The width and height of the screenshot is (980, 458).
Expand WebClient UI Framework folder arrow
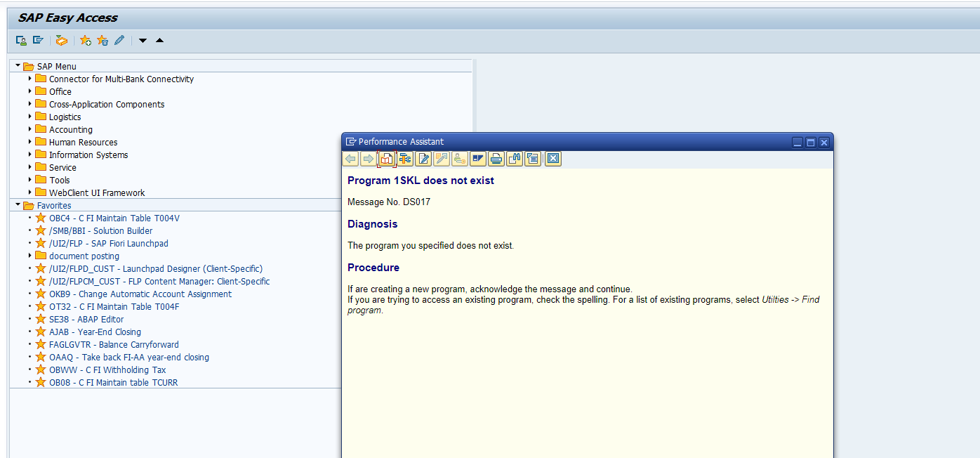click(30, 192)
